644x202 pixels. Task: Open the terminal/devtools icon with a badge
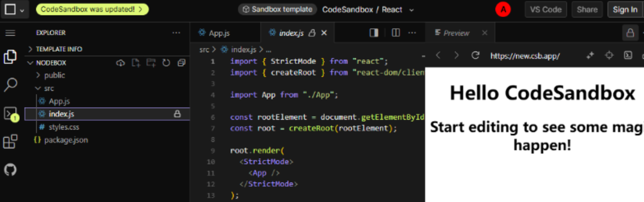[10, 114]
